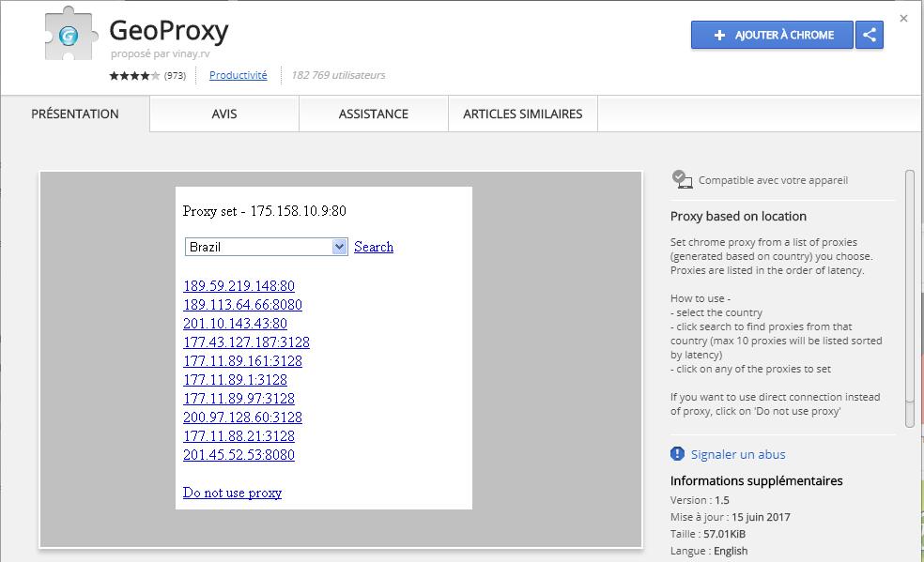924x562 pixels.
Task: Pick proxy 201.45.52.53:8080
Action: [239, 455]
